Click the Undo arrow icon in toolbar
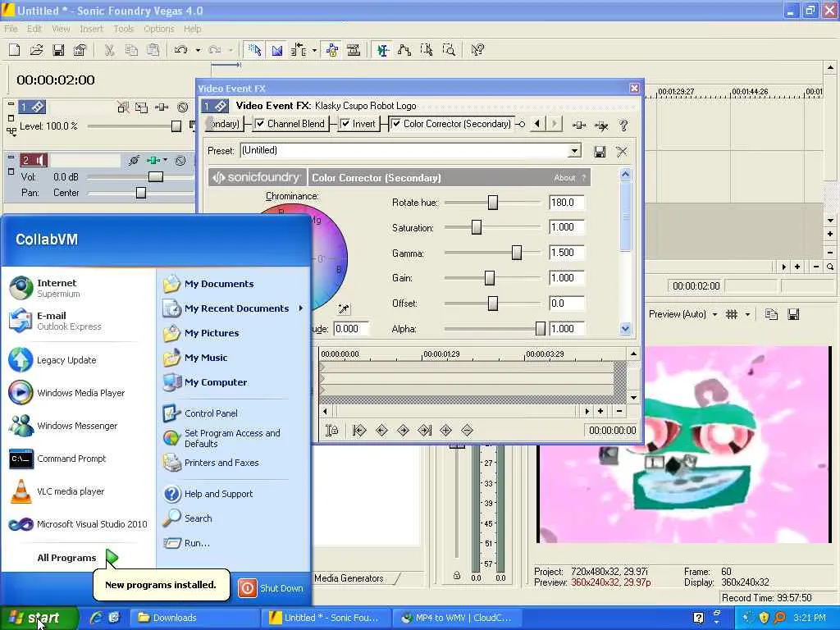This screenshot has height=630, width=840. click(x=181, y=50)
